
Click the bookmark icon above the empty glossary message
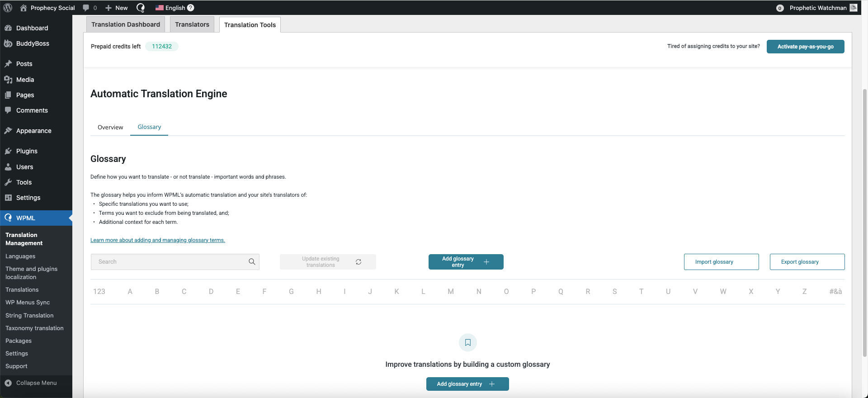(468, 342)
